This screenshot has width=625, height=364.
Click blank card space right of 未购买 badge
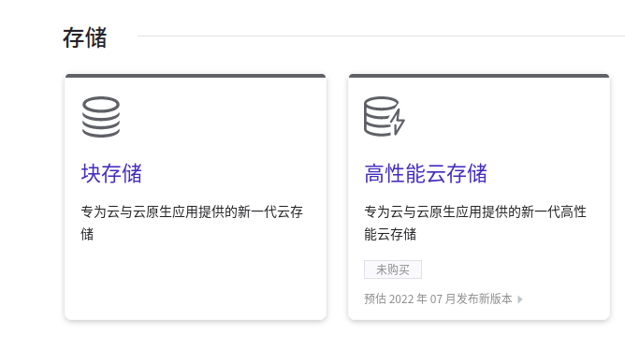(x=515, y=269)
